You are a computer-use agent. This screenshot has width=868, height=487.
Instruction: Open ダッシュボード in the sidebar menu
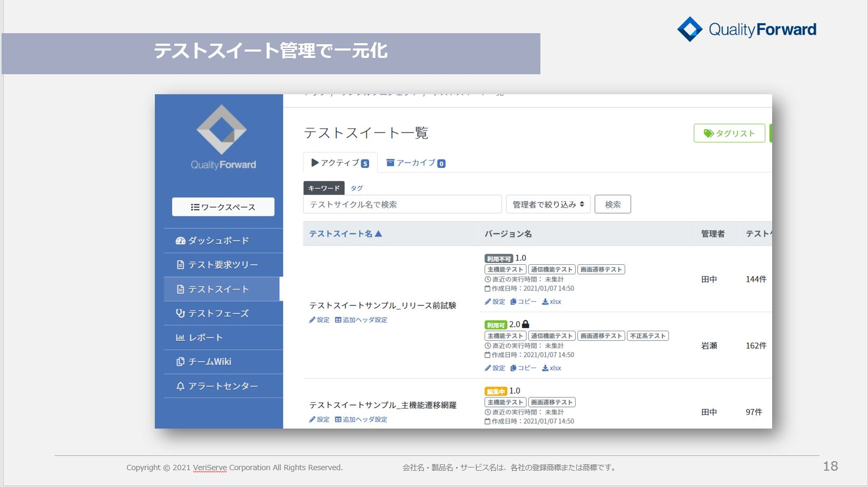pyautogui.click(x=223, y=241)
